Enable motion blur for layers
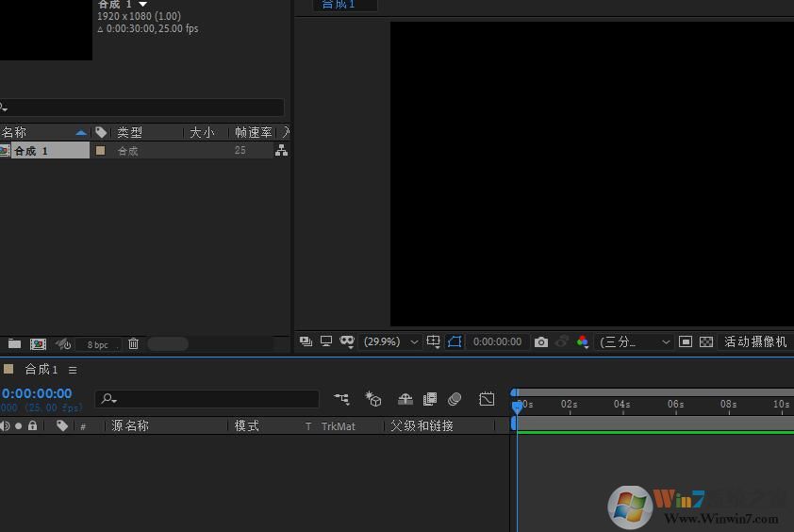This screenshot has height=532, width=794. click(455, 400)
